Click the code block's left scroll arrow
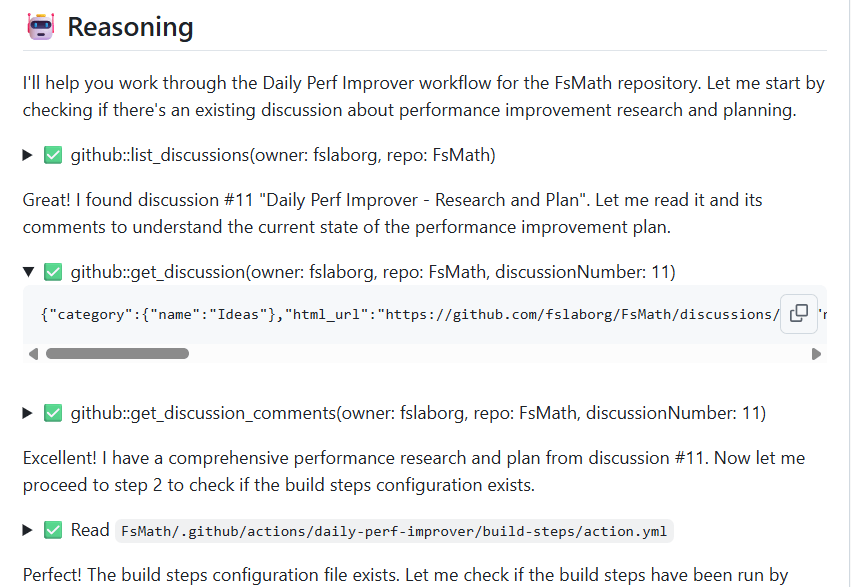Screen dimensions: 851x587 pos(33,353)
